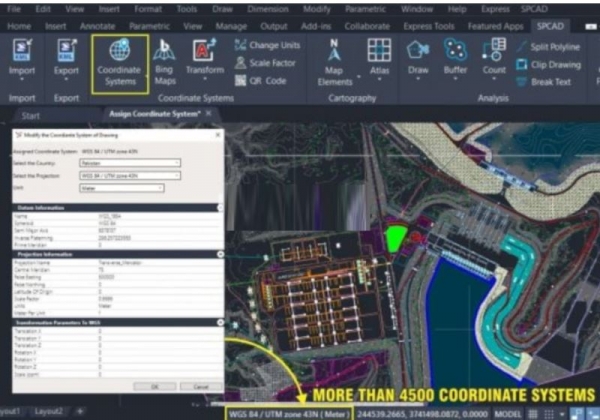
Task: Expand the Transform button dropdown arrow
Action: click(x=205, y=79)
